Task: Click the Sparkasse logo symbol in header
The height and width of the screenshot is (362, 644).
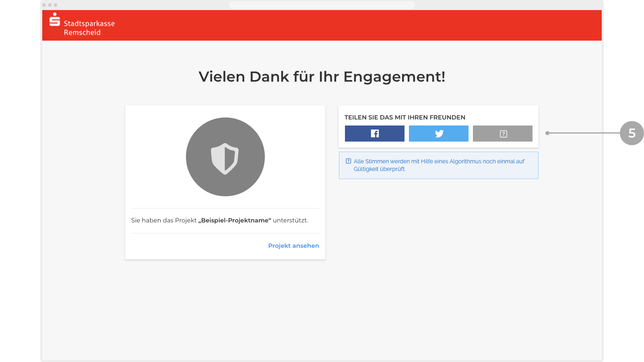Action: [55, 20]
